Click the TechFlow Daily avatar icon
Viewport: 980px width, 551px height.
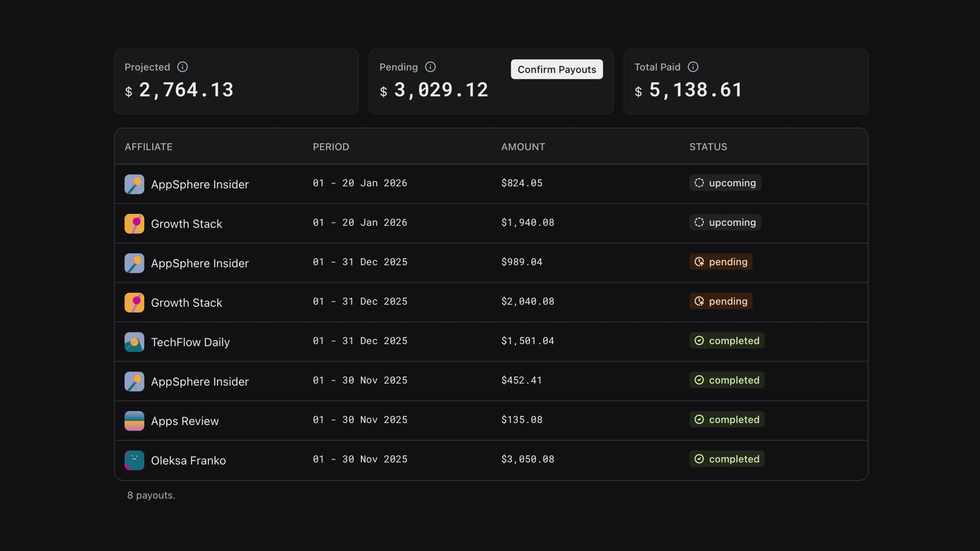pos(134,342)
